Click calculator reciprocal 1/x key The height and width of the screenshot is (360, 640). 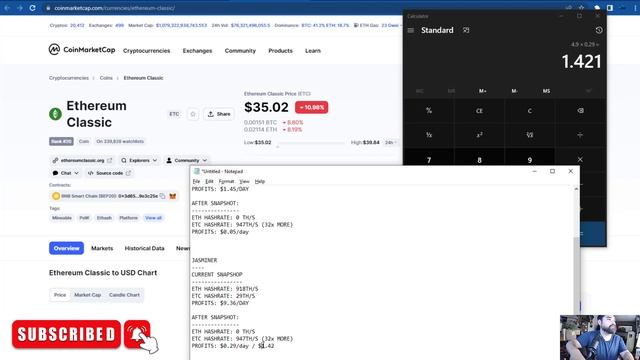point(429,135)
